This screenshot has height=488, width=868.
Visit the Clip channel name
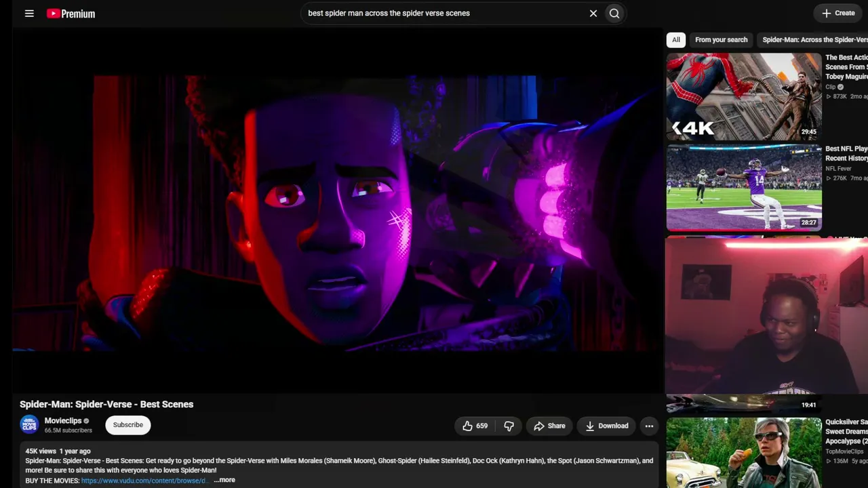coord(831,87)
